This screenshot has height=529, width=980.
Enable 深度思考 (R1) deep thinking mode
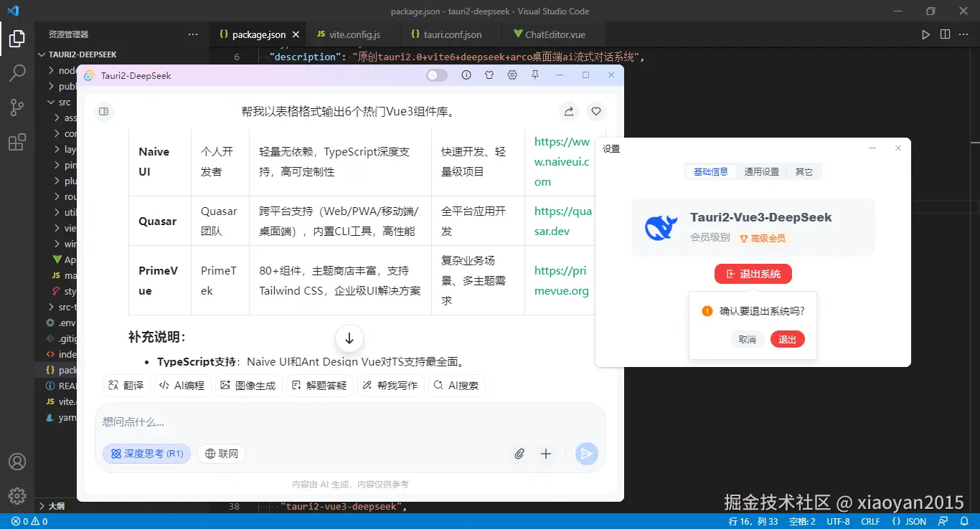146,453
